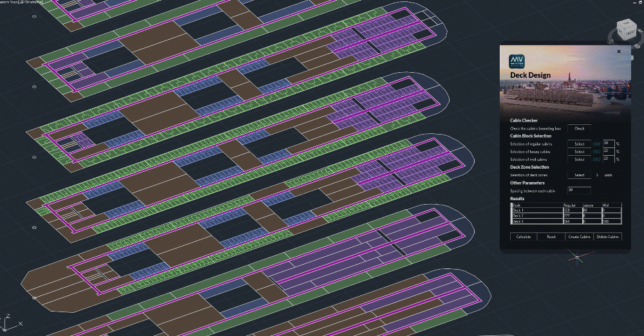Click Select for deck zones
This screenshot has width=644, height=336.
[579, 175]
